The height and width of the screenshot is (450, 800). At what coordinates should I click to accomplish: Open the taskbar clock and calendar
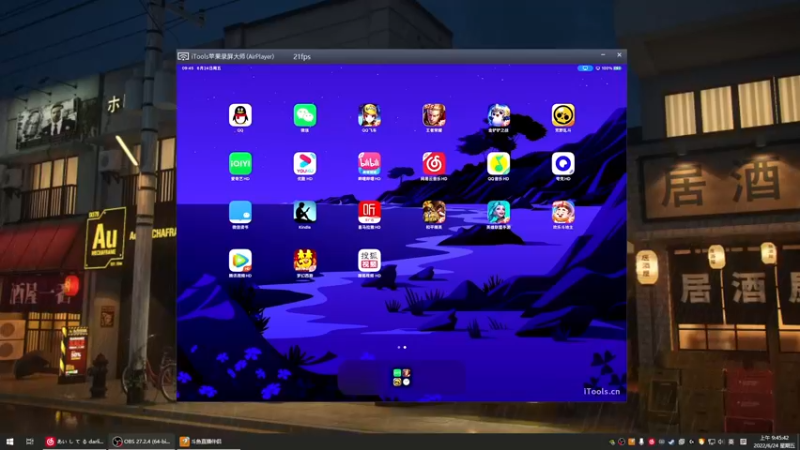pyautogui.click(x=774, y=441)
